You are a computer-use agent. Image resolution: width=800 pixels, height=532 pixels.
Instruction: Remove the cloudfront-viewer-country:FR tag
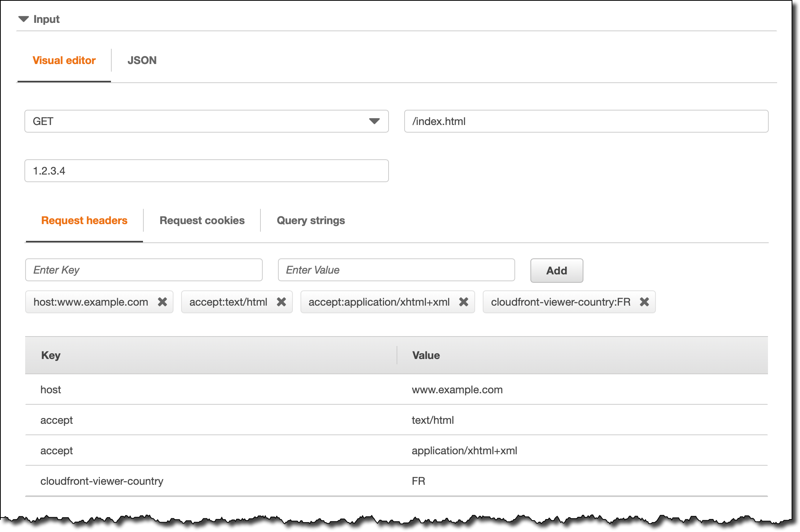point(644,302)
